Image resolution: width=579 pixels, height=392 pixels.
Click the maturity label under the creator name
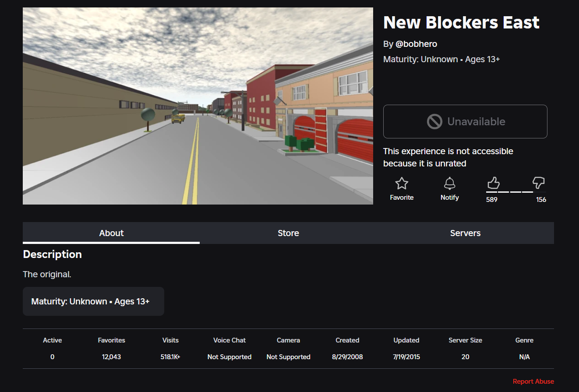point(441,59)
